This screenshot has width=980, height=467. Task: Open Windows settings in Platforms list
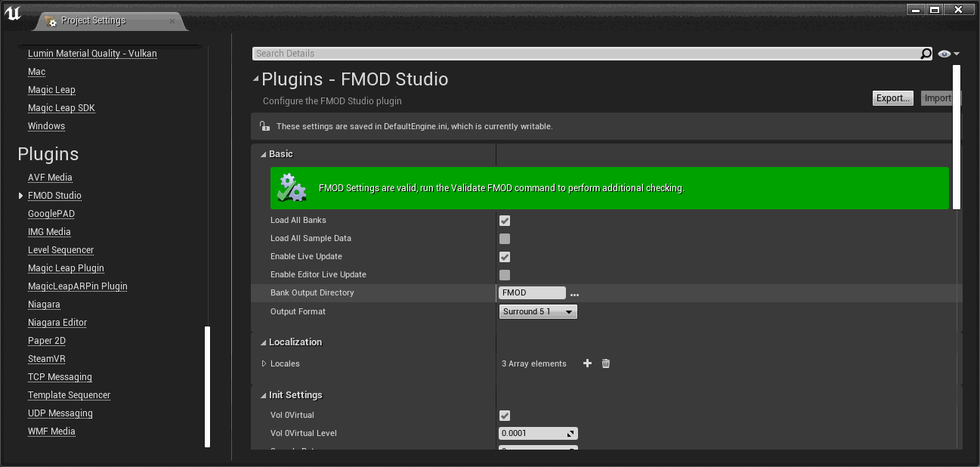46,125
